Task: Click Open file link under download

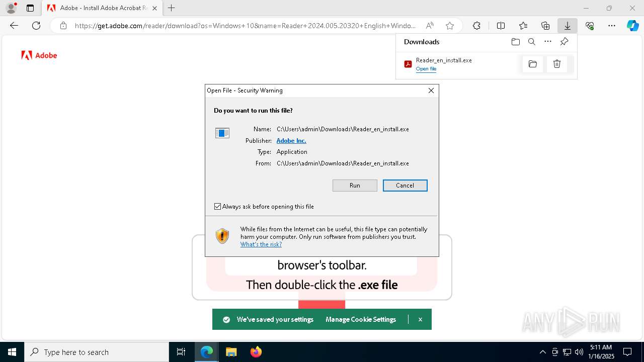Action: [426, 69]
